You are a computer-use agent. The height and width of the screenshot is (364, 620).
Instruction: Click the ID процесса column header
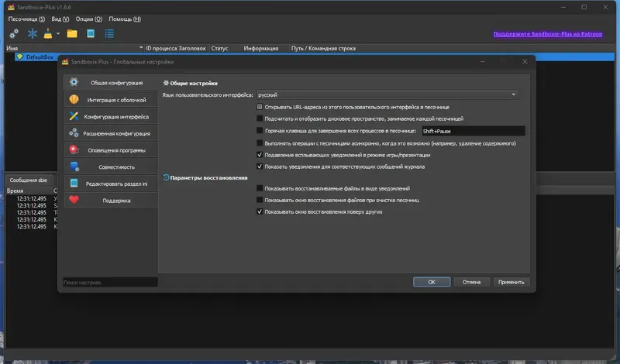click(x=161, y=48)
